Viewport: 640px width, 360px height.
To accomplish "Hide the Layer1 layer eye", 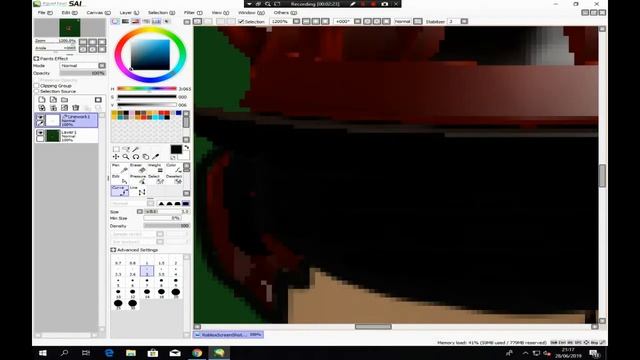I will 40,133.
